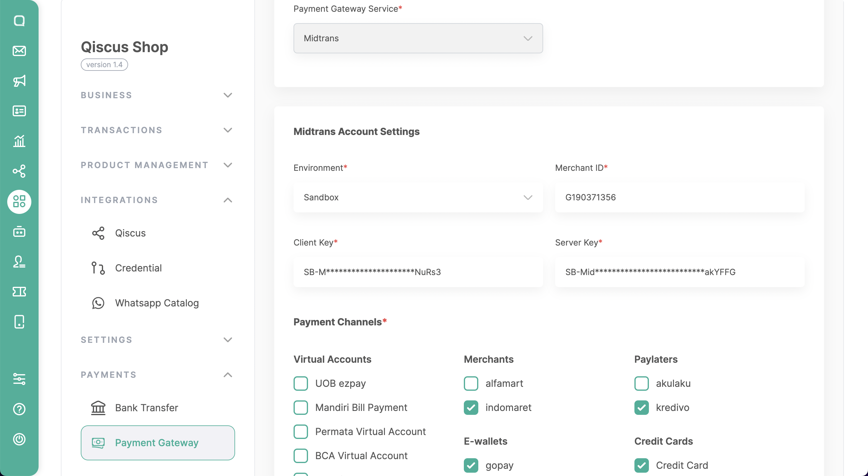Click the Merchant ID input field

679,197
